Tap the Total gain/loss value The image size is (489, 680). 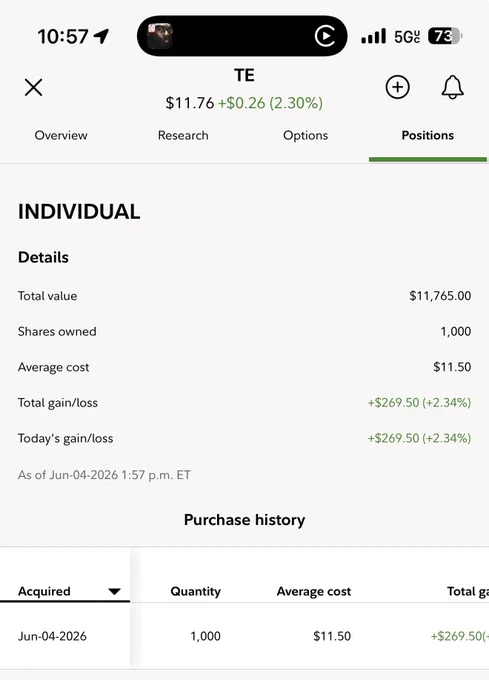[419, 402]
